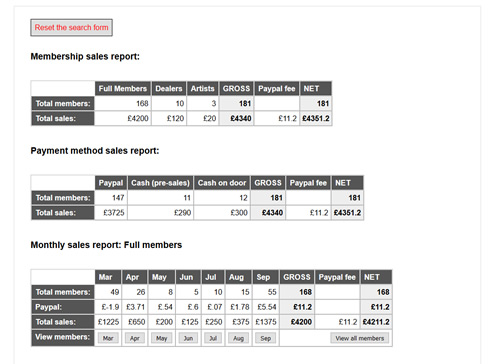Click the Cash on door column header
Viewport: 500px width, 364px height.
click(x=222, y=183)
